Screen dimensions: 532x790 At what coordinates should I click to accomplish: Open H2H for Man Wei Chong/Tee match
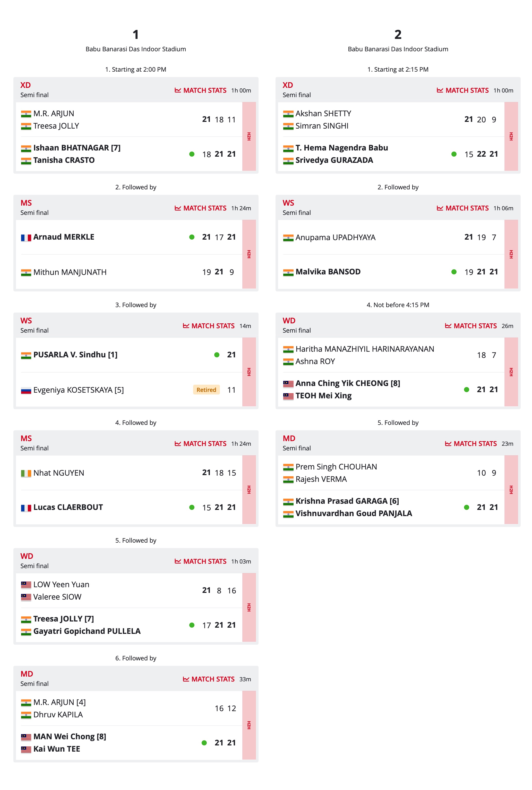tap(249, 725)
